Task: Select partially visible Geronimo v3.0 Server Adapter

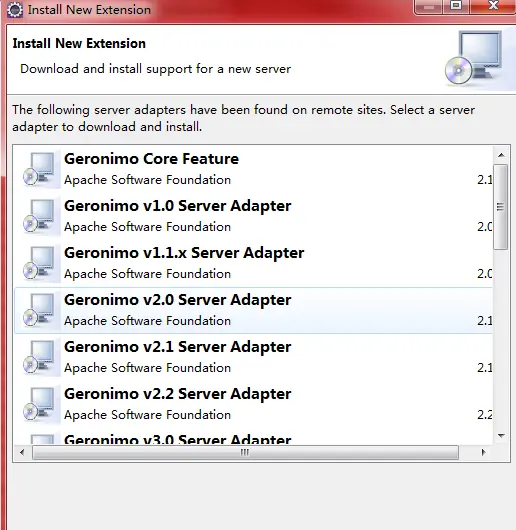Action: click(253, 437)
